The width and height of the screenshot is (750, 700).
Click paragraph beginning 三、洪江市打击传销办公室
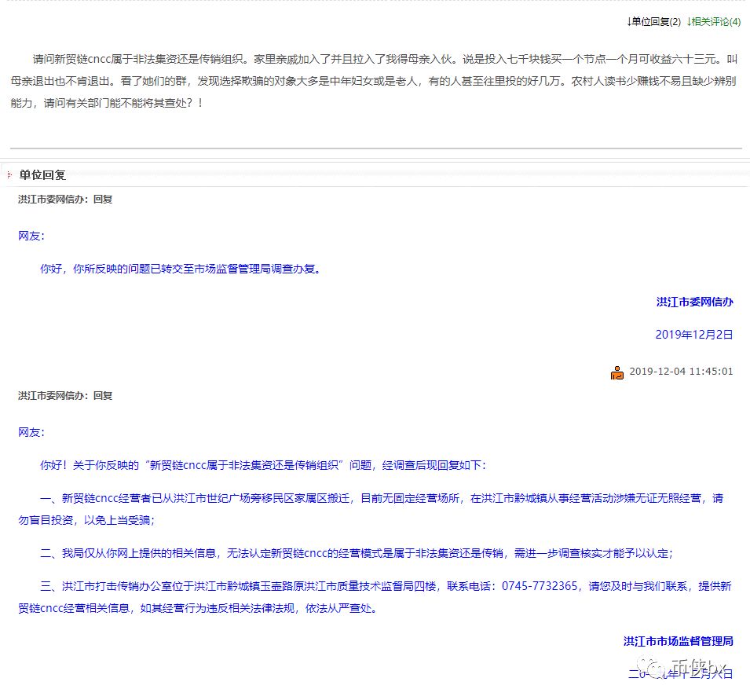click(x=375, y=597)
